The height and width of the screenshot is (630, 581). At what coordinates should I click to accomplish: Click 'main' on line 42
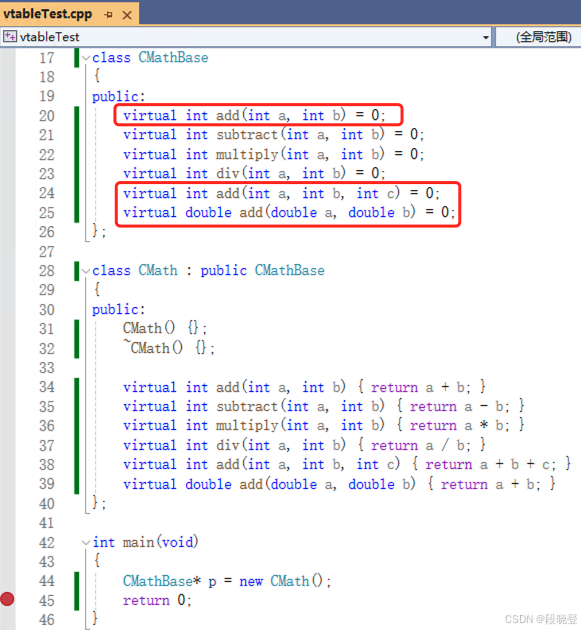(x=138, y=542)
